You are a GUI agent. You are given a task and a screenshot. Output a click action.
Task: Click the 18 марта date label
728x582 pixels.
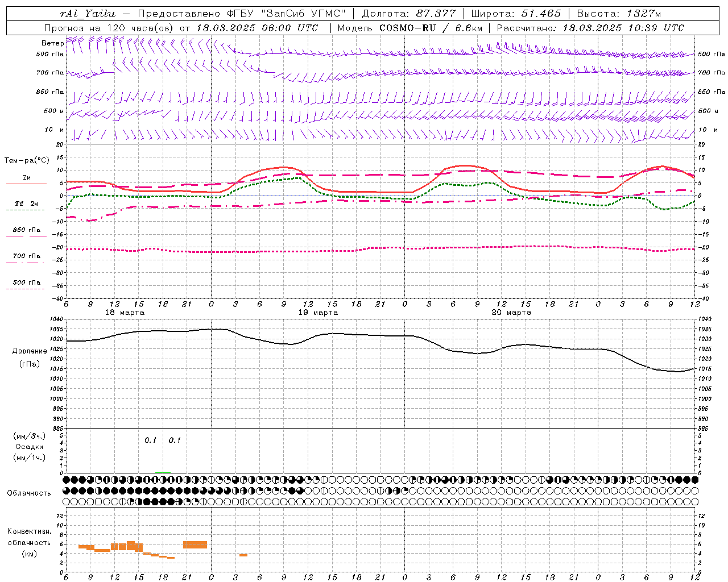(x=125, y=313)
